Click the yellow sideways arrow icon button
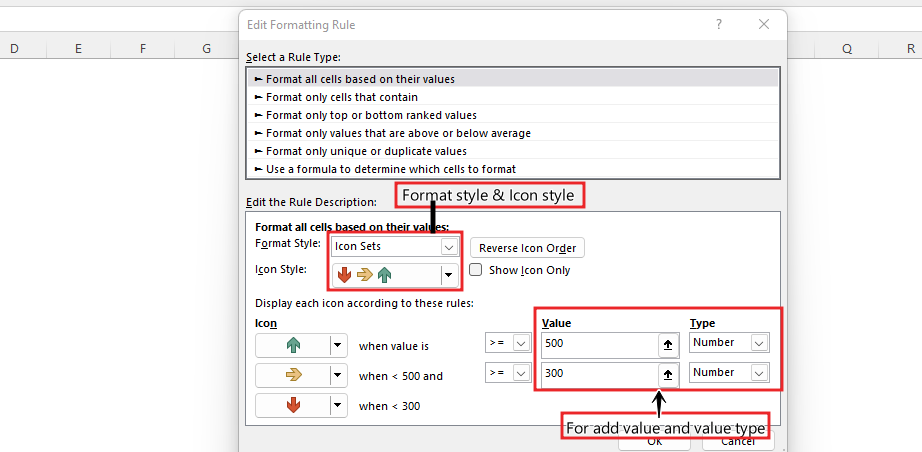 click(293, 376)
